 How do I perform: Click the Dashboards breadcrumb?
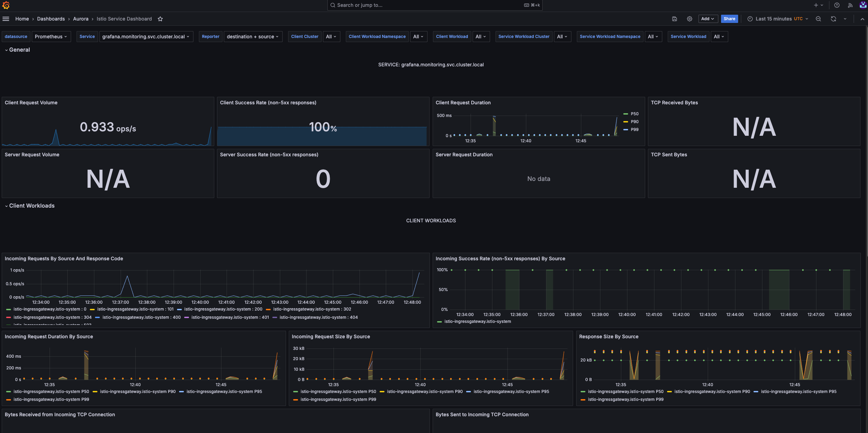coord(51,19)
